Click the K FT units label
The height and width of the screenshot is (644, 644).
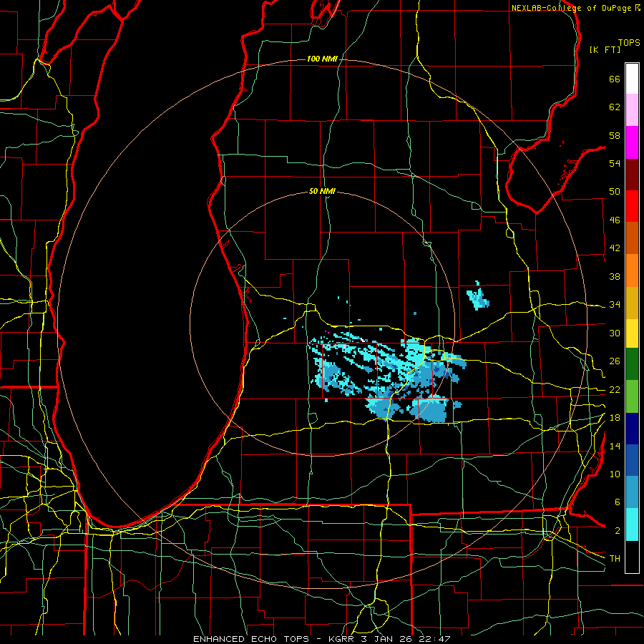[605, 50]
